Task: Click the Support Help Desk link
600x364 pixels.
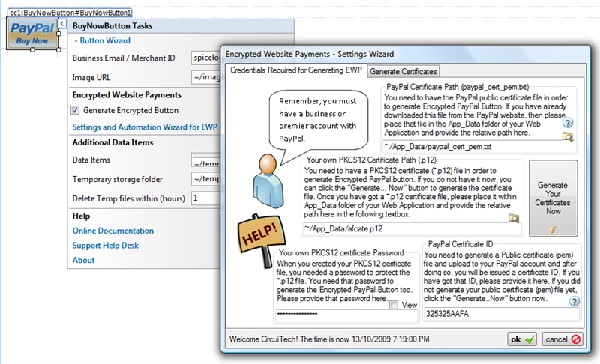Action: (x=105, y=246)
